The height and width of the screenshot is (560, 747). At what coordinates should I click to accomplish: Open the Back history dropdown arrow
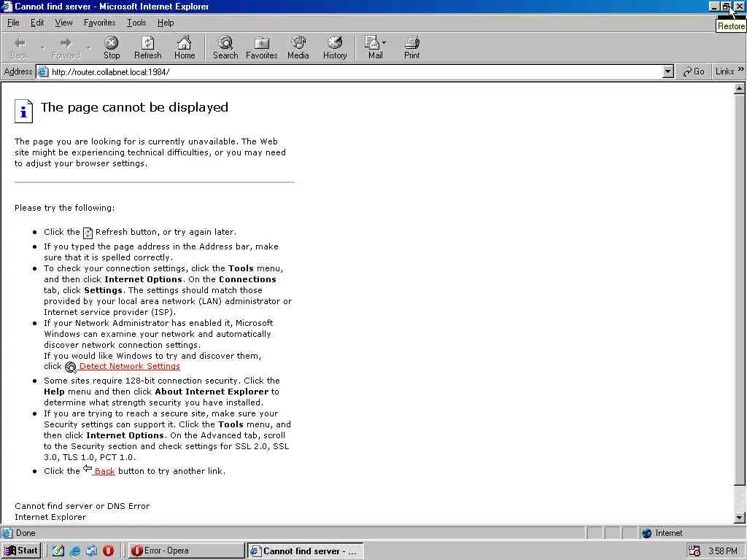pyautogui.click(x=43, y=47)
